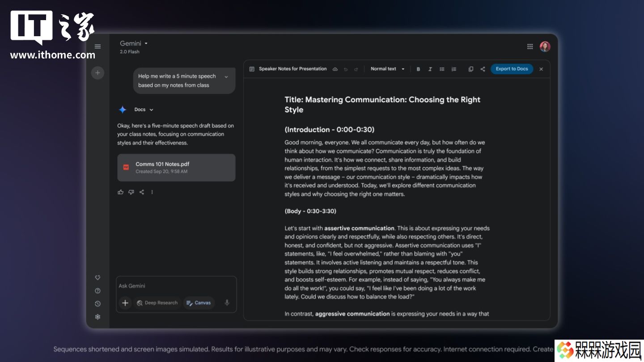
Task: Click the bold aggressive communication phrase
Action: (352, 314)
